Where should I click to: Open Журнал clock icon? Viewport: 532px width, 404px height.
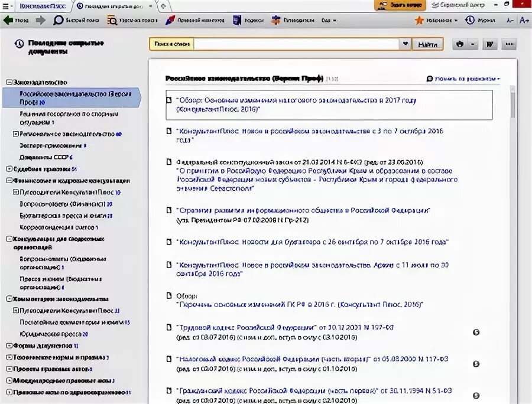[469, 20]
